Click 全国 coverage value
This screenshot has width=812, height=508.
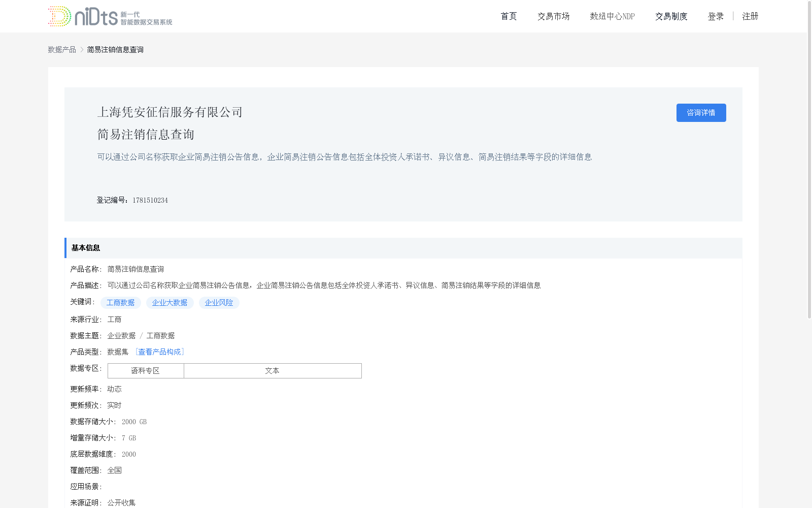pos(114,470)
